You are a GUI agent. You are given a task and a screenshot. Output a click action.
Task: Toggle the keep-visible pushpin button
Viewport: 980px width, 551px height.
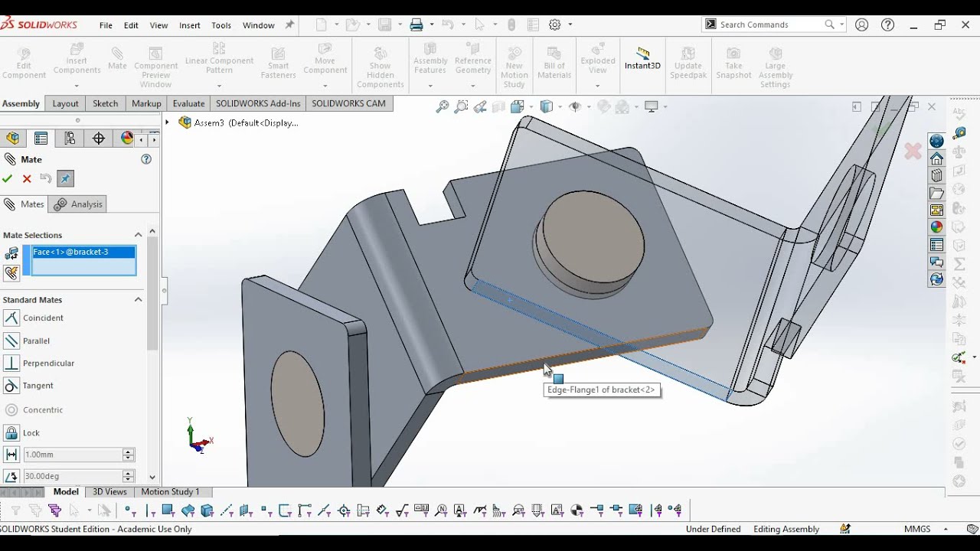[65, 178]
